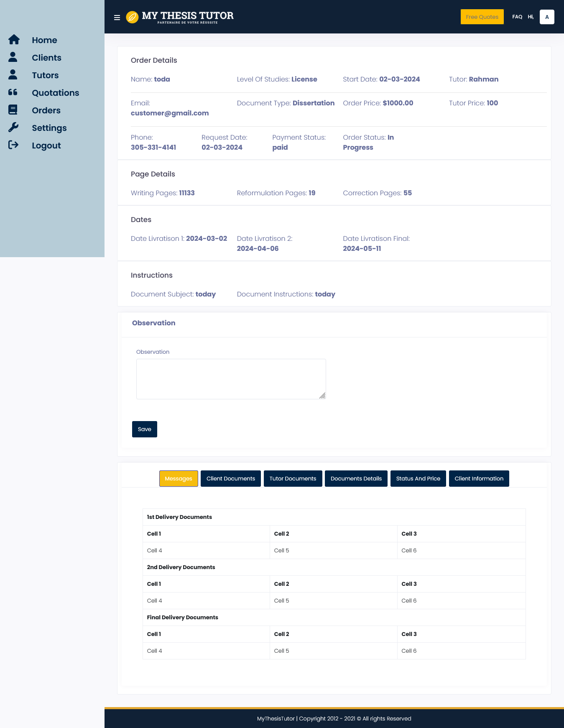The height and width of the screenshot is (728, 564).
Task: Click the Logout arrow icon
Action: [13, 145]
